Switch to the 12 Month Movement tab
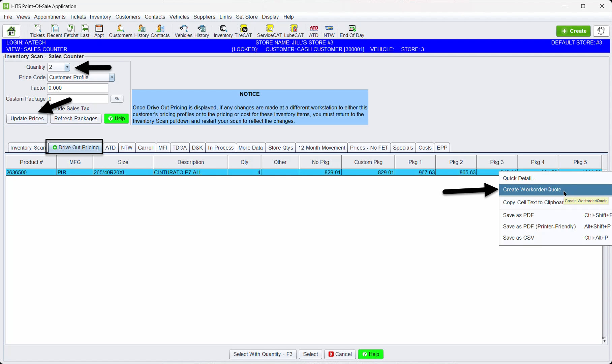The width and height of the screenshot is (612, 364). [322, 148]
